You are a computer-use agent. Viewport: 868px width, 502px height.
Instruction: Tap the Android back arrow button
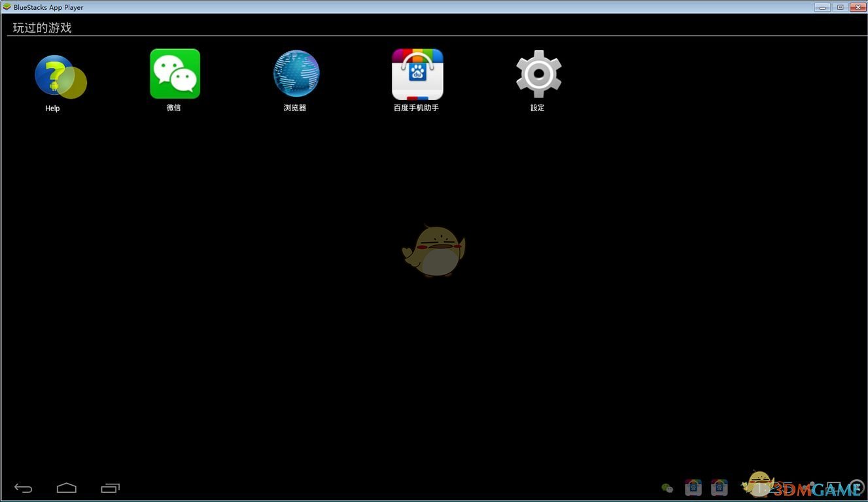[24, 488]
